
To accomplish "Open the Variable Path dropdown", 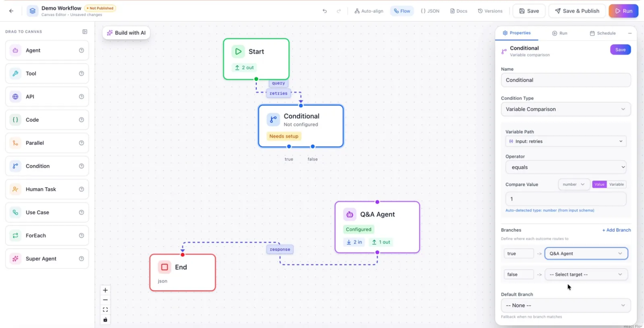I will [x=566, y=141].
